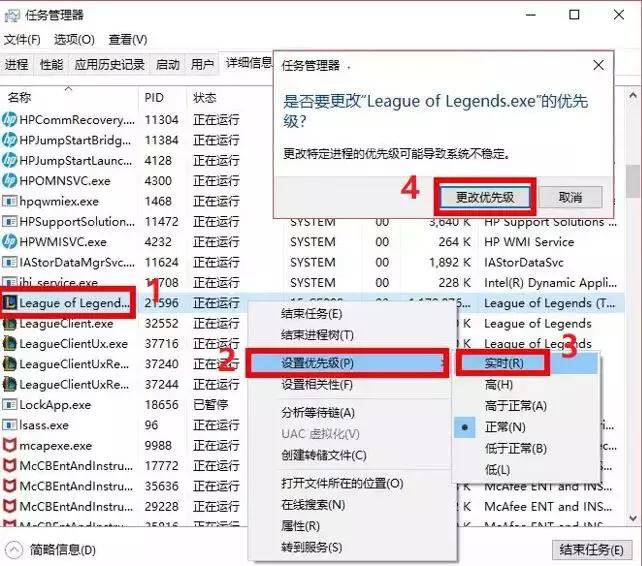Click icon of LeagueClientUxRe PID 37240

coord(9,364)
